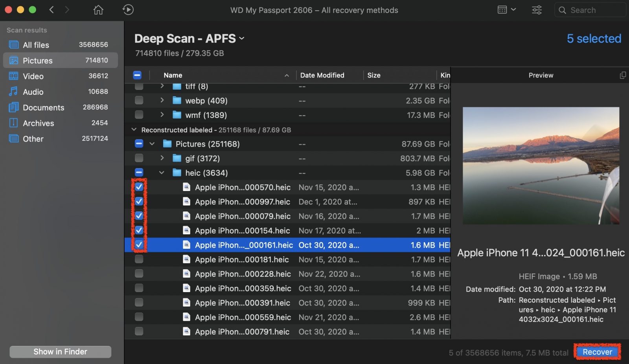This screenshot has height=364, width=629.
Task: Expand the gif (3172) folder
Action: click(x=162, y=158)
